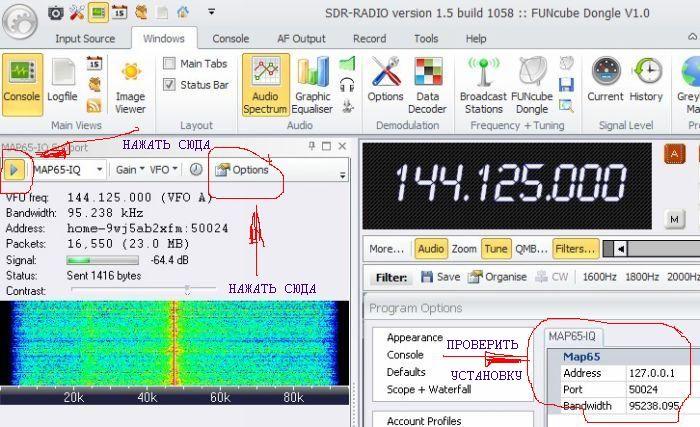Show the Current signal level meter
700x427 pixels.
pyautogui.click(x=605, y=80)
